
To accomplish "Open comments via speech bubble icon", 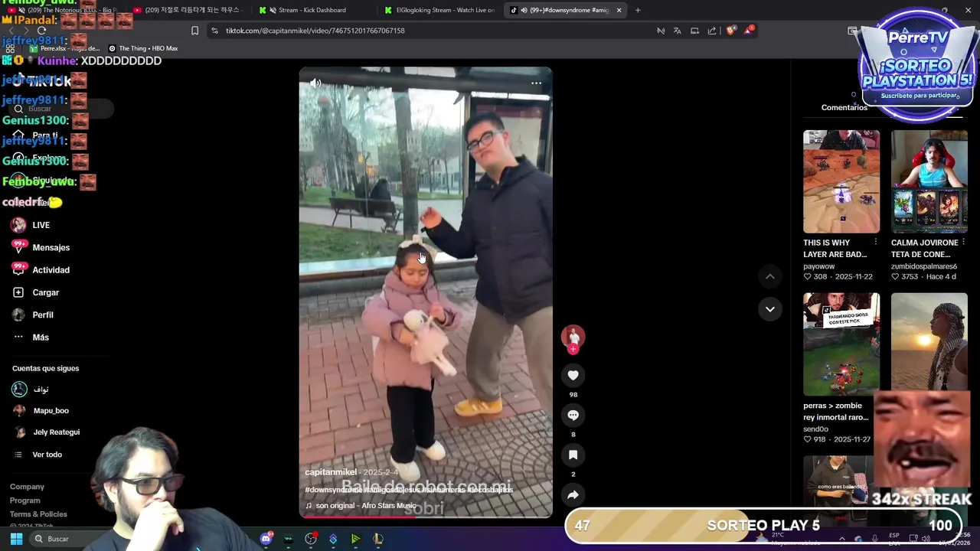I will click(x=573, y=415).
